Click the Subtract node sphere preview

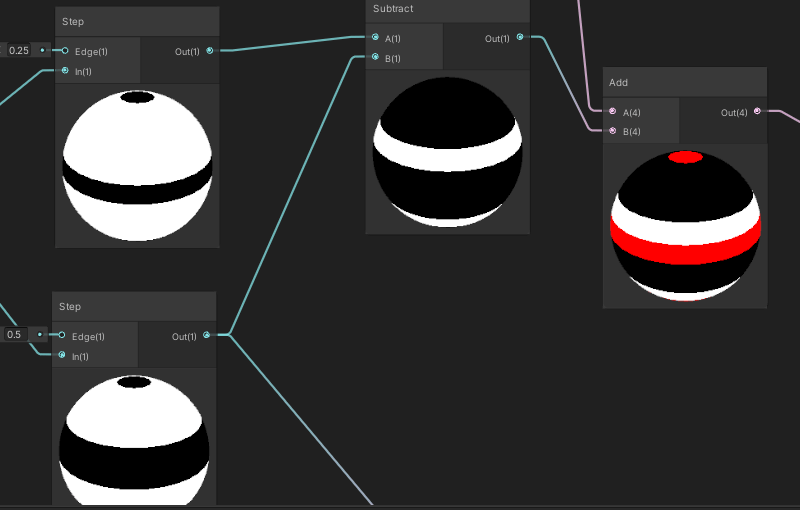tap(447, 152)
